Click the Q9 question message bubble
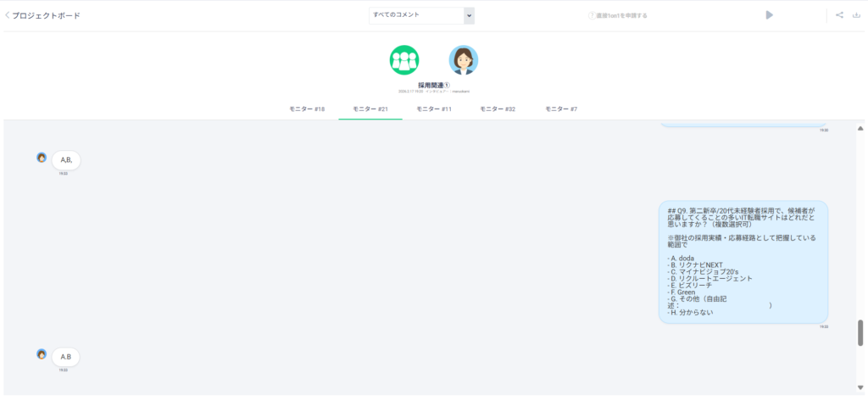868x412 pixels. (743, 262)
